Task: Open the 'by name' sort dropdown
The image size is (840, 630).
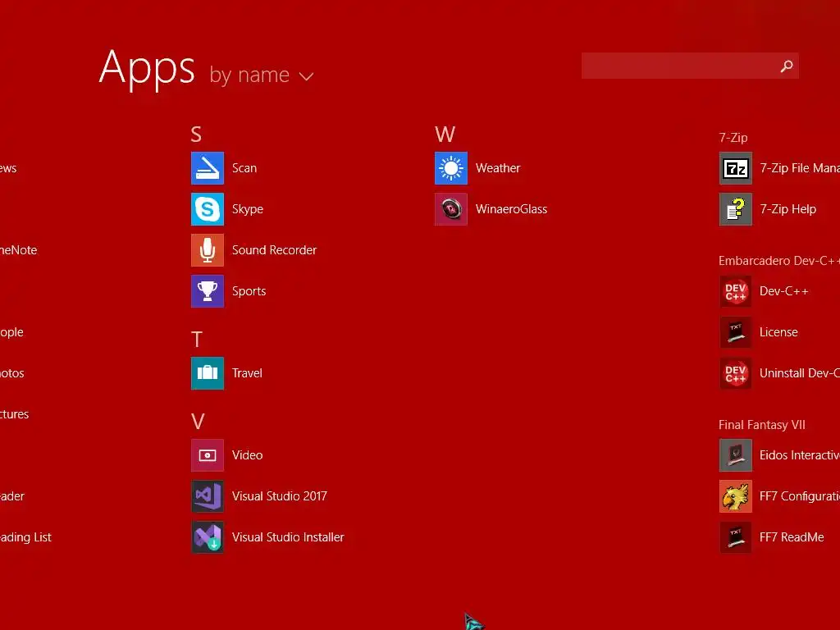Action: point(262,75)
